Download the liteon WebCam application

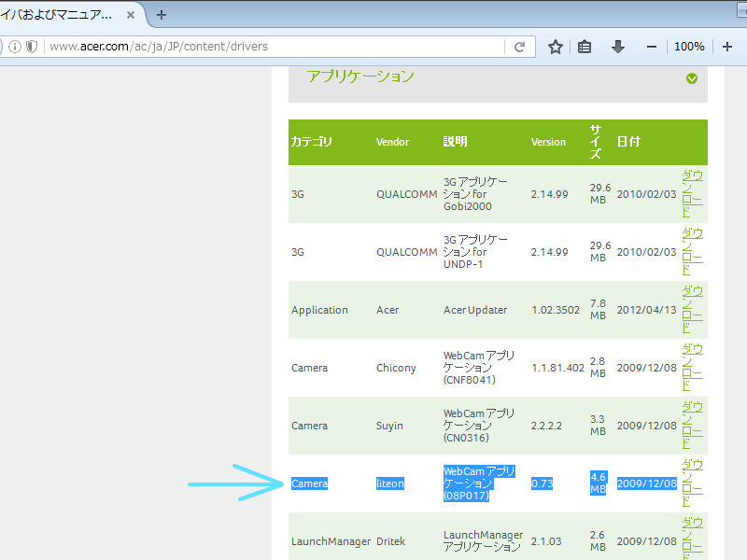click(x=692, y=483)
